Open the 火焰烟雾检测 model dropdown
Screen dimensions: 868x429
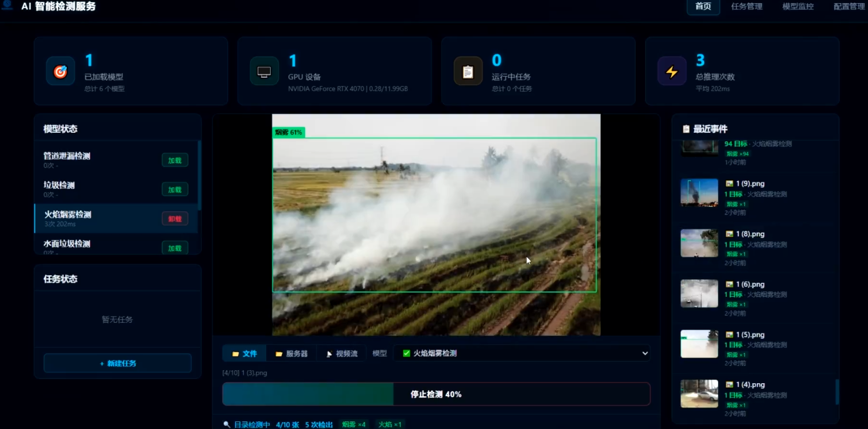point(522,353)
